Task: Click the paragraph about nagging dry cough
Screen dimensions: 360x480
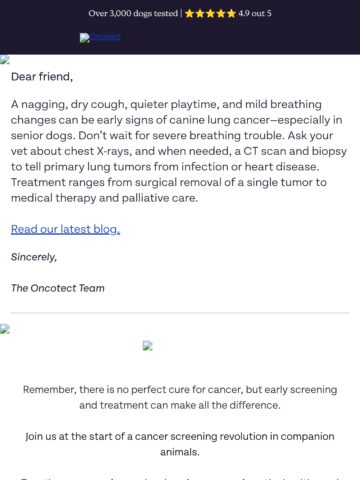Action: (179, 151)
